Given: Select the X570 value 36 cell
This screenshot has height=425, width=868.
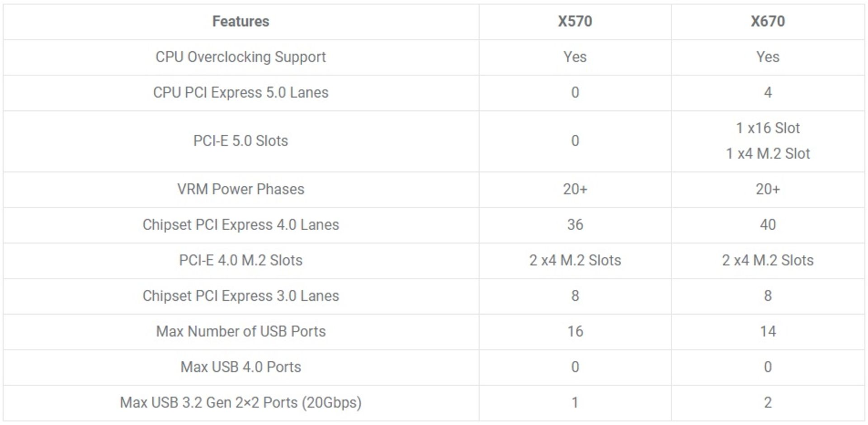Looking at the screenshot, I should pyautogui.click(x=575, y=225).
